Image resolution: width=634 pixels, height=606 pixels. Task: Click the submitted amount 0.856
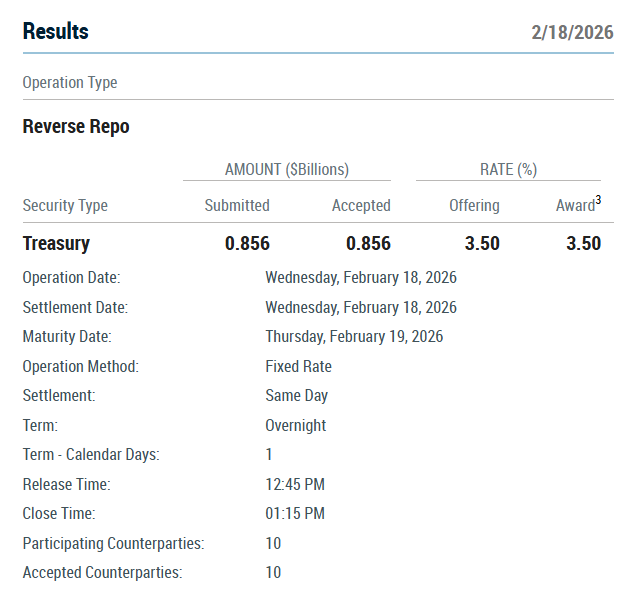tap(247, 243)
